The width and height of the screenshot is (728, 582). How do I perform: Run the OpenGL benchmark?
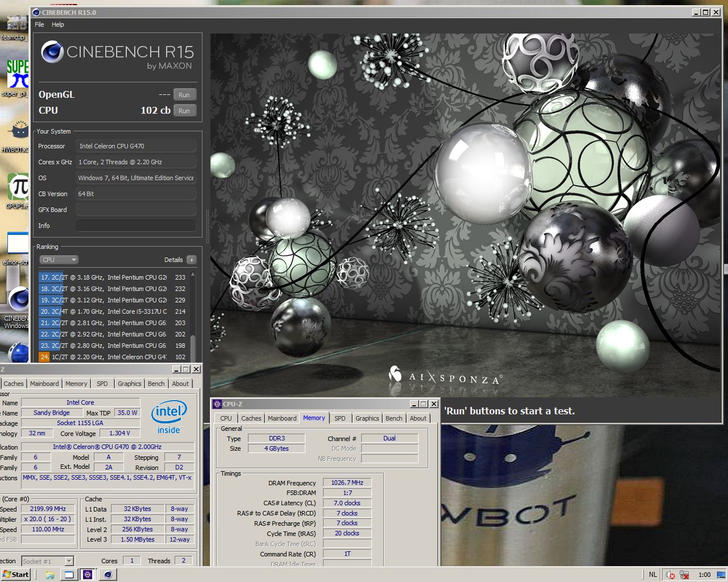pos(184,95)
